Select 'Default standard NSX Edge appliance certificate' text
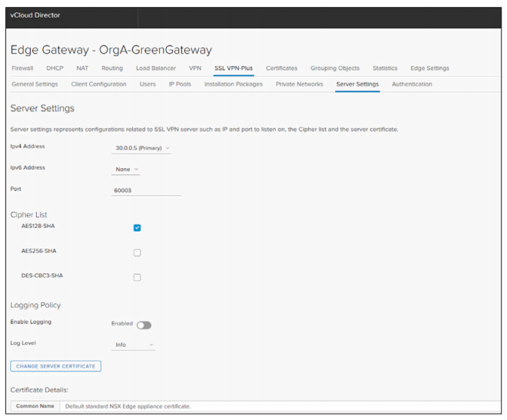 [x=128, y=406]
